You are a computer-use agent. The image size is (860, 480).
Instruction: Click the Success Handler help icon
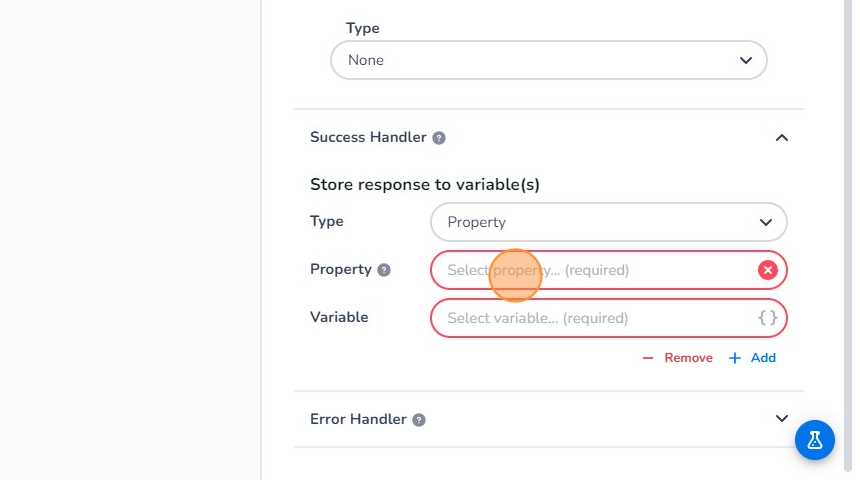tap(439, 138)
